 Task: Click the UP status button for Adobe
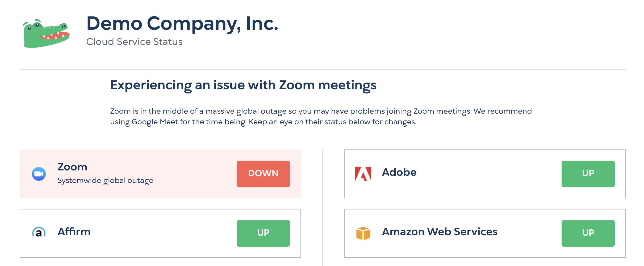(588, 174)
